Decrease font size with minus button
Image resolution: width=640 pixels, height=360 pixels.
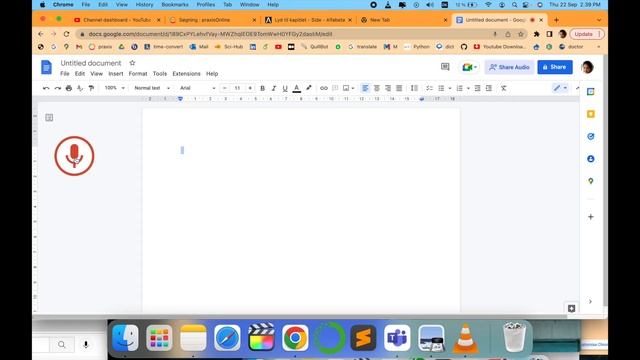click(224, 88)
